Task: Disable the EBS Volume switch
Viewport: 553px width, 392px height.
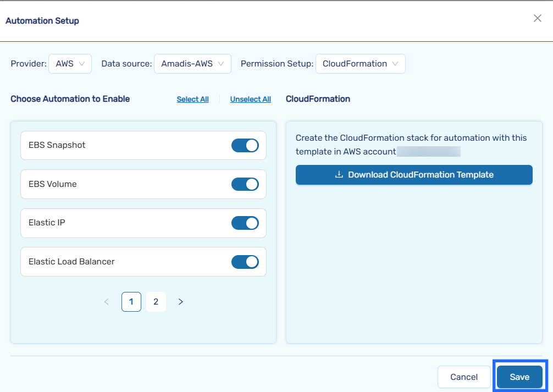Action: [x=245, y=184]
